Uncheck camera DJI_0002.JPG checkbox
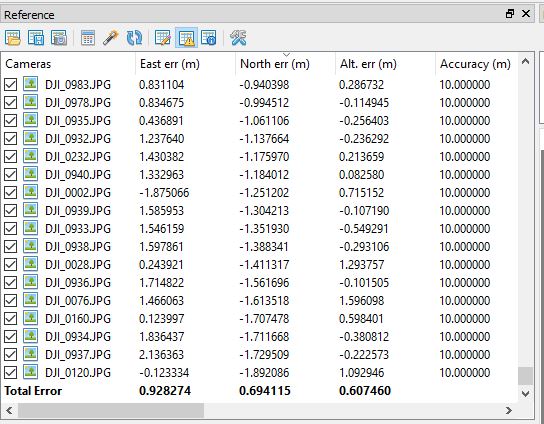The width and height of the screenshot is (544, 424). (11, 193)
